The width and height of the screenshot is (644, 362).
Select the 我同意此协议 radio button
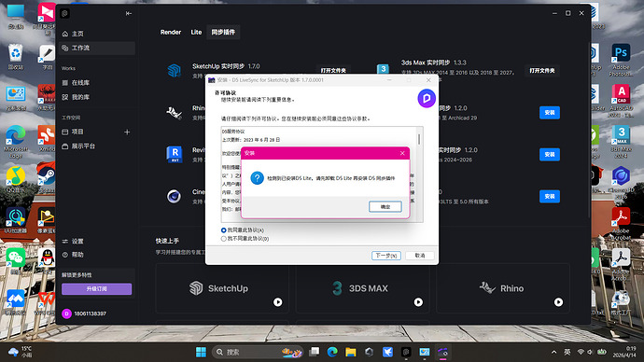click(x=223, y=230)
